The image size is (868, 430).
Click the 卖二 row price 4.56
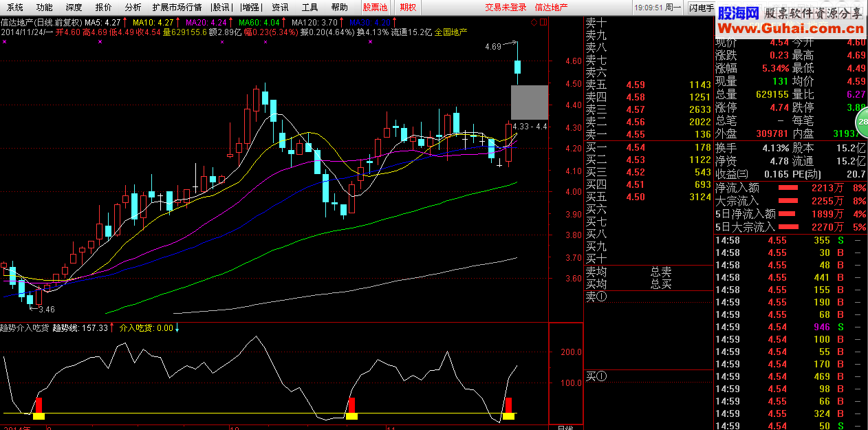636,122
